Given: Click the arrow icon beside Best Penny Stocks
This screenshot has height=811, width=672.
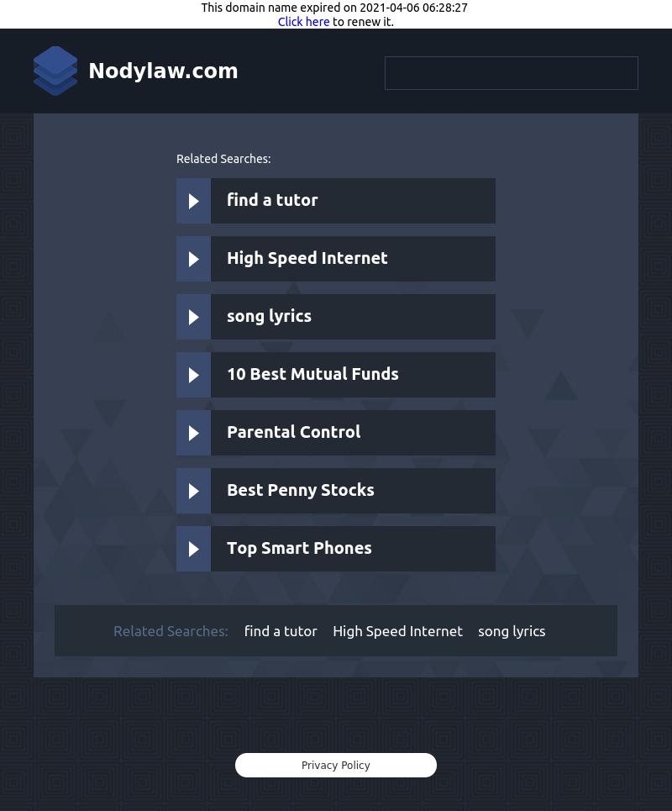Looking at the screenshot, I should pos(193,491).
